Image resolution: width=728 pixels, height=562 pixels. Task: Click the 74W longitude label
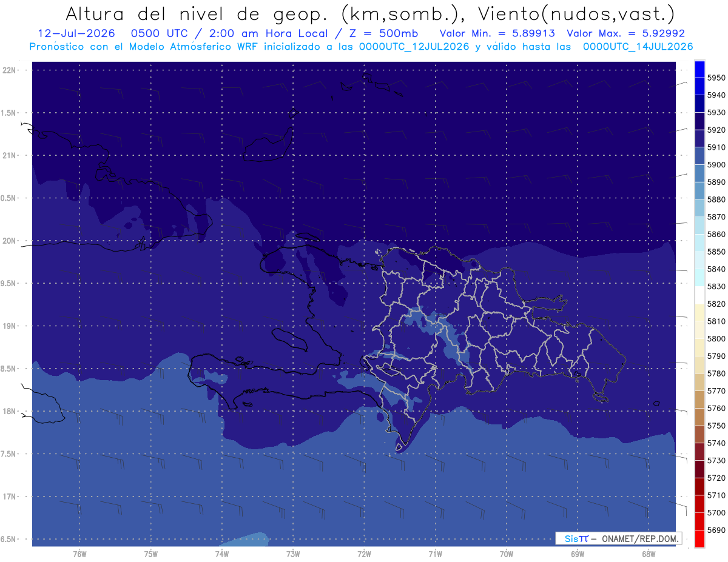tap(221, 554)
